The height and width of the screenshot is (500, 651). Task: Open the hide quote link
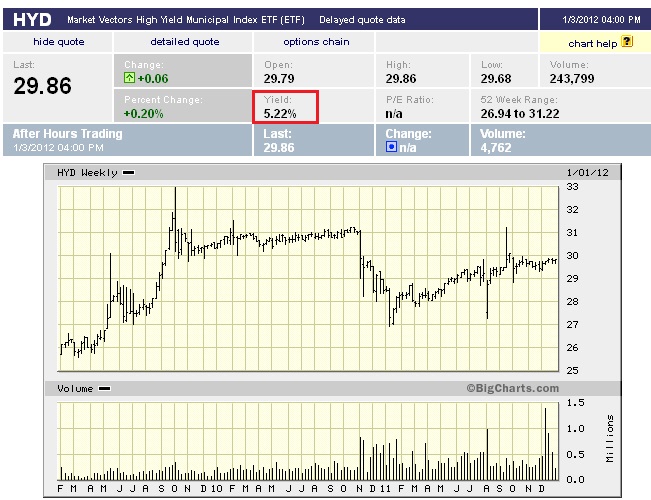coord(59,42)
